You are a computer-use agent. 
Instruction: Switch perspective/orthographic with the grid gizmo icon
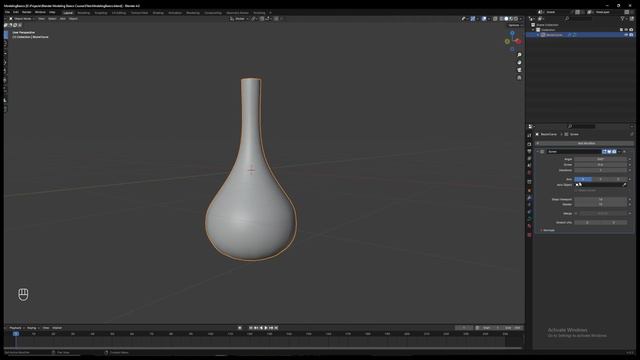[519, 78]
